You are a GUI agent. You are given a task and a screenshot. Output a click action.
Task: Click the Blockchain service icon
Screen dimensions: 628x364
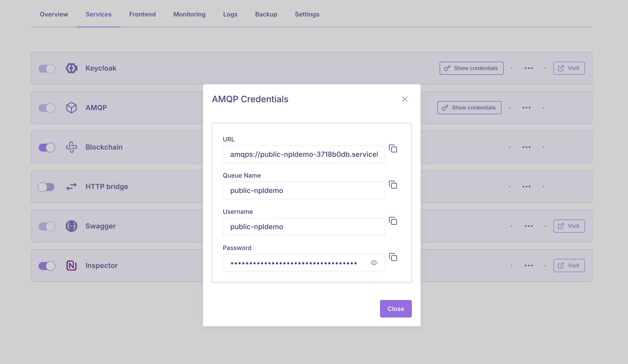click(x=71, y=147)
